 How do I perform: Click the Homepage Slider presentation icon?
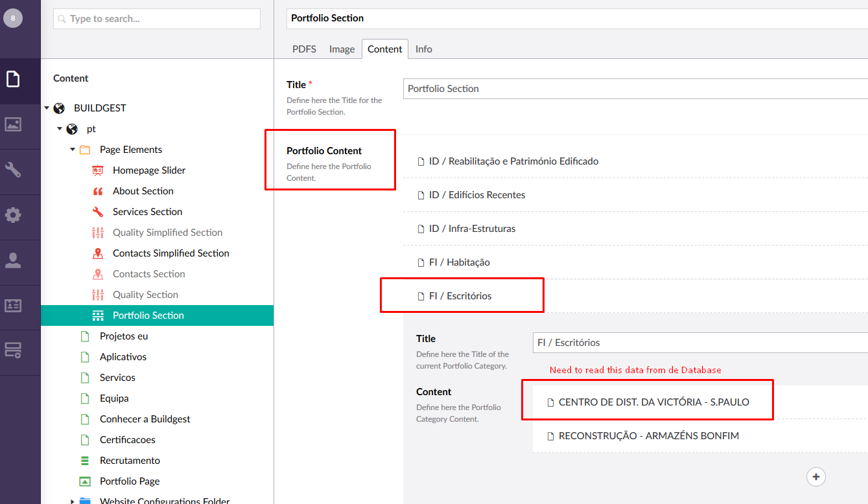98,170
